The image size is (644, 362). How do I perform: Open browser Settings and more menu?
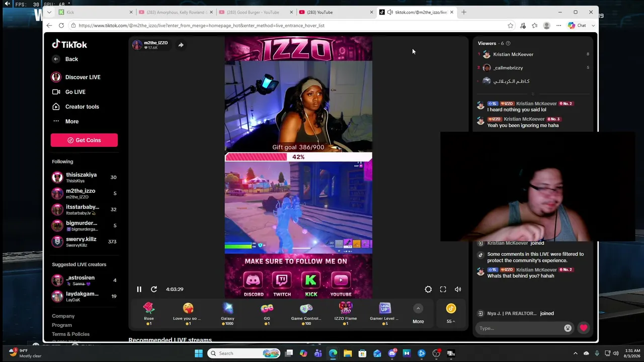pyautogui.click(x=558, y=26)
